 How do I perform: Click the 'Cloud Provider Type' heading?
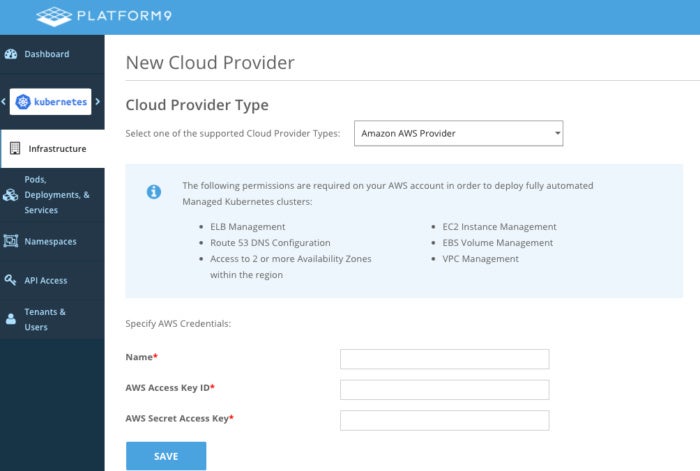click(x=197, y=105)
